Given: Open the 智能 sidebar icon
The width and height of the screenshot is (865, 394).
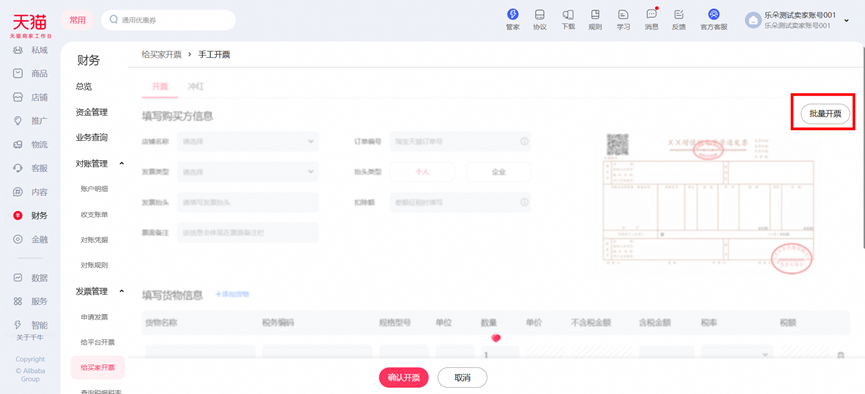Looking at the screenshot, I should click(18, 324).
